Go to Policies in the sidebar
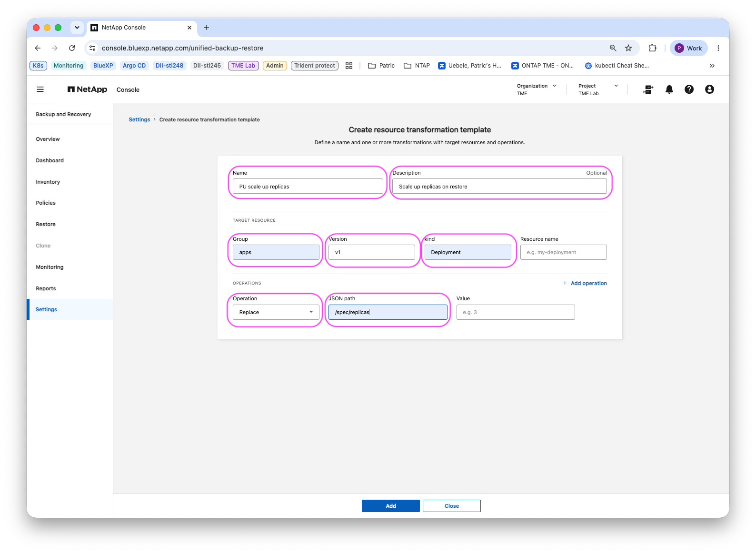756x553 pixels. 46,203
